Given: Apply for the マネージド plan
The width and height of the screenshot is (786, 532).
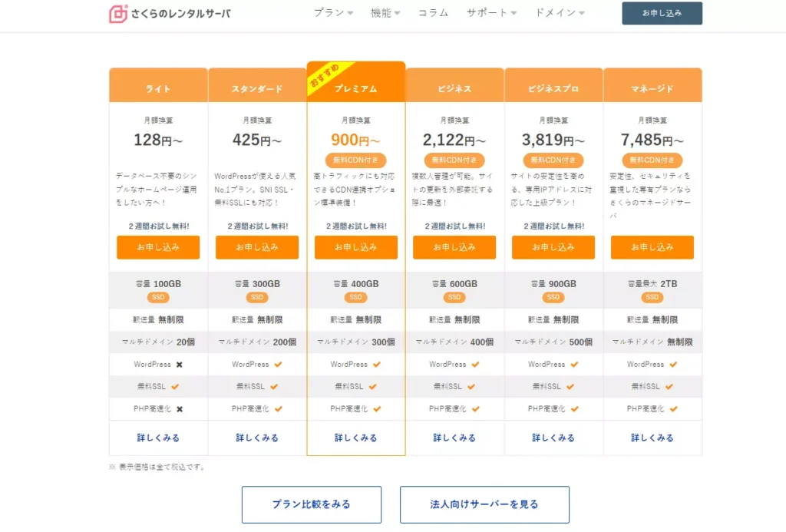Looking at the screenshot, I should point(652,247).
